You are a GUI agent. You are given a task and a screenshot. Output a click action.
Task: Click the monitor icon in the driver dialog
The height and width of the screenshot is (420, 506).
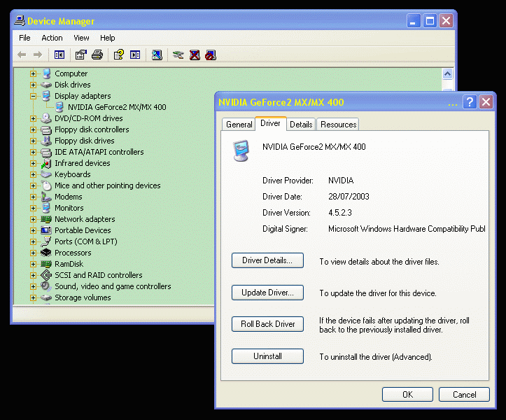click(241, 150)
